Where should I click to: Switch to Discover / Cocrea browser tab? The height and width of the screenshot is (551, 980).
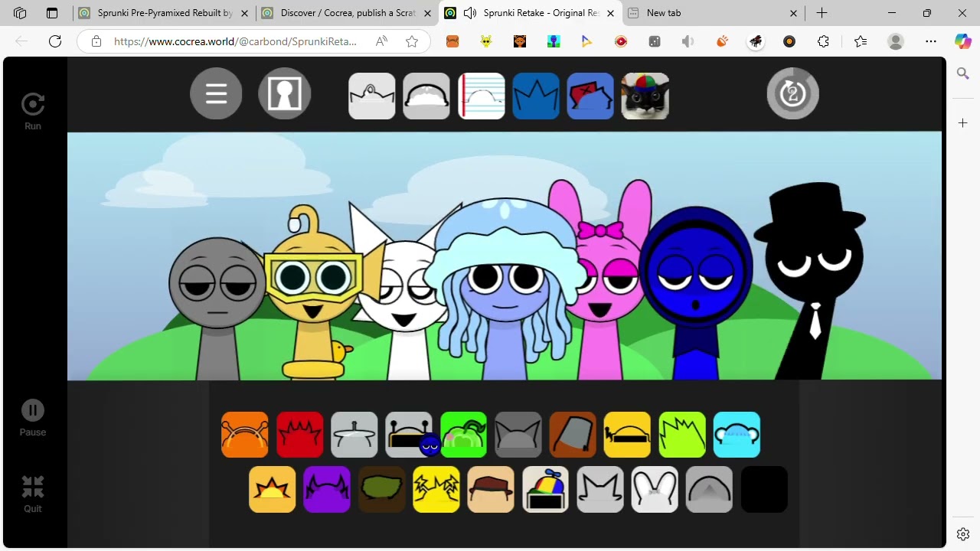(x=348, y=13)
